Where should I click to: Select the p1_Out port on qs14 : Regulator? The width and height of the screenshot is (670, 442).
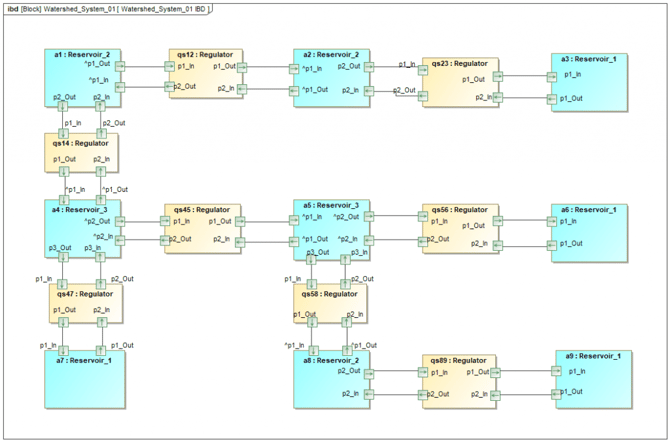tap(64, 172)
